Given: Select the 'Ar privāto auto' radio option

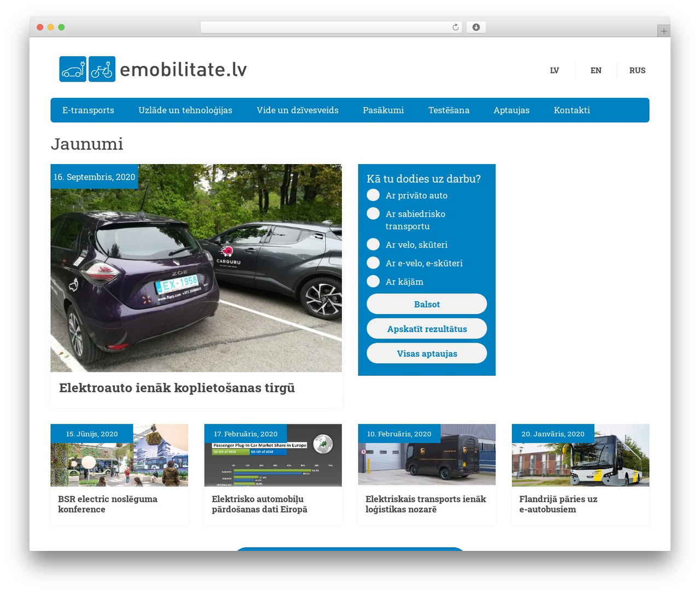Looking at the screenshot, I should pos(373,195).
